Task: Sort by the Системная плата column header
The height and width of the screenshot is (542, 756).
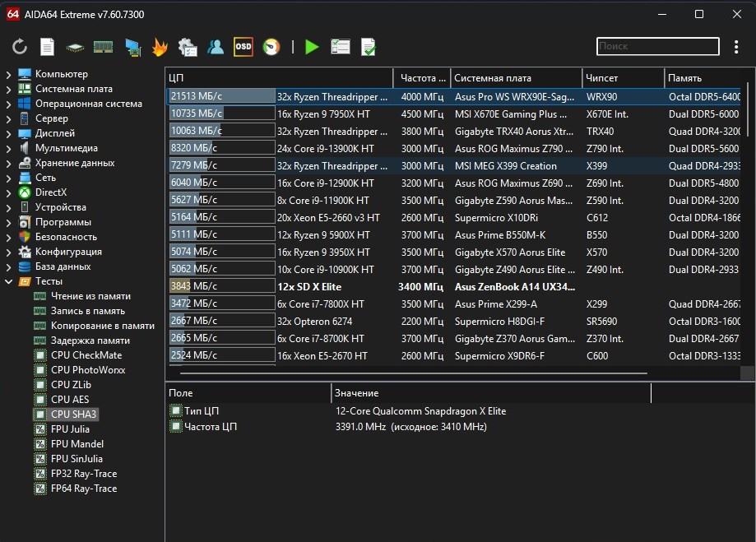Action: click(x=494, y=78)
